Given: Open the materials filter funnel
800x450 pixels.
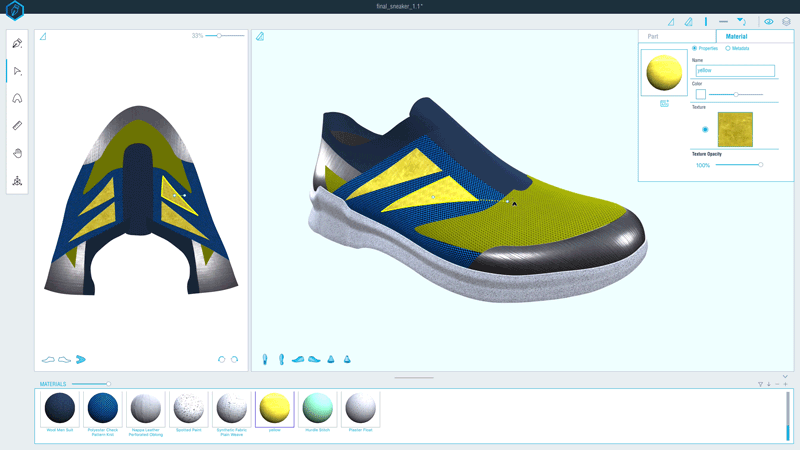Looking at the screenshot, I should click(760, 384).
